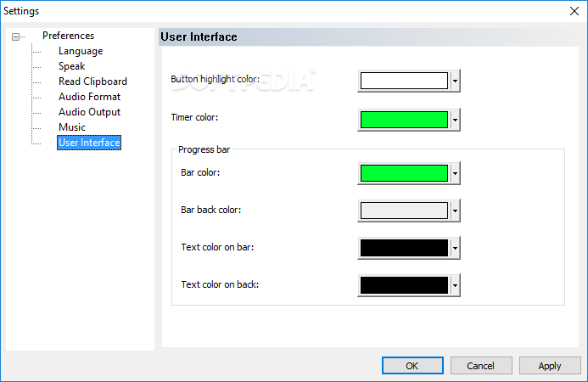Go to Read Clipboard settings
Screen dimensions: 588x382
(x=92, y=81)
